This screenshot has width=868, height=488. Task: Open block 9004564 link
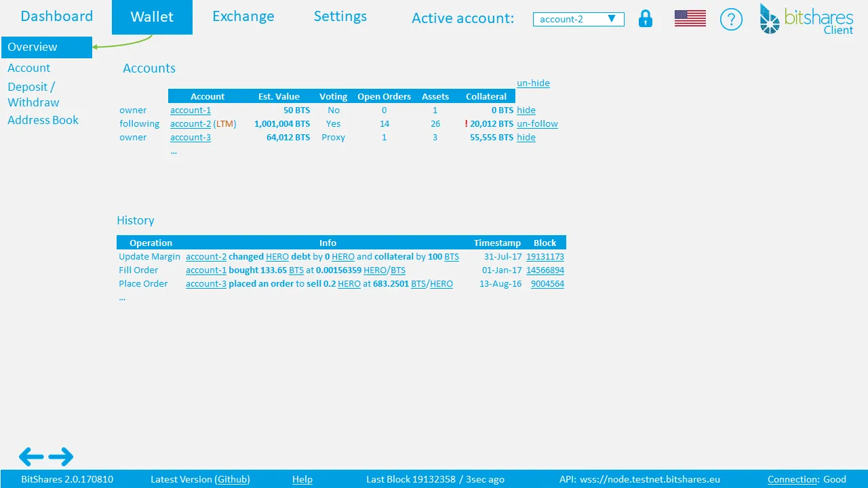click(548, 283)
